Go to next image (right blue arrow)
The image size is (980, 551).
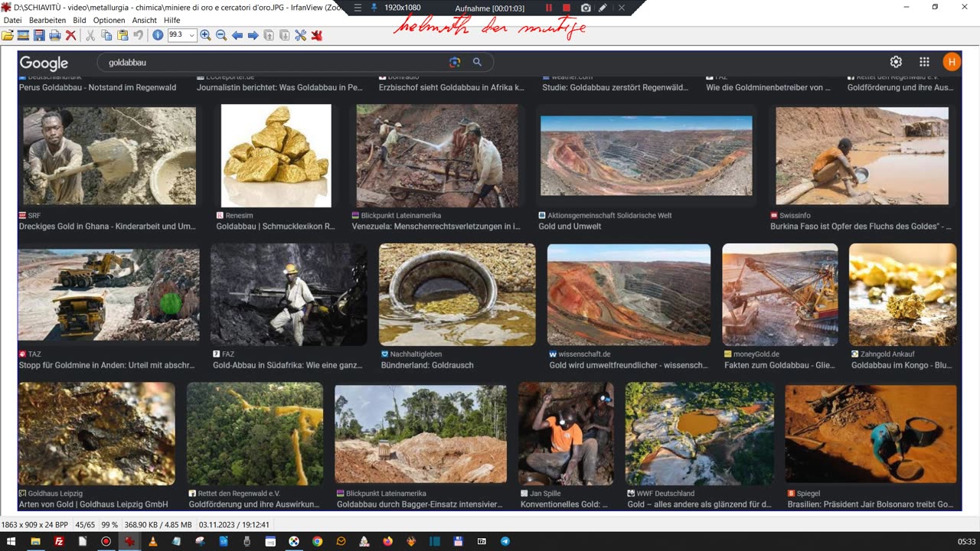click(253, 35)
